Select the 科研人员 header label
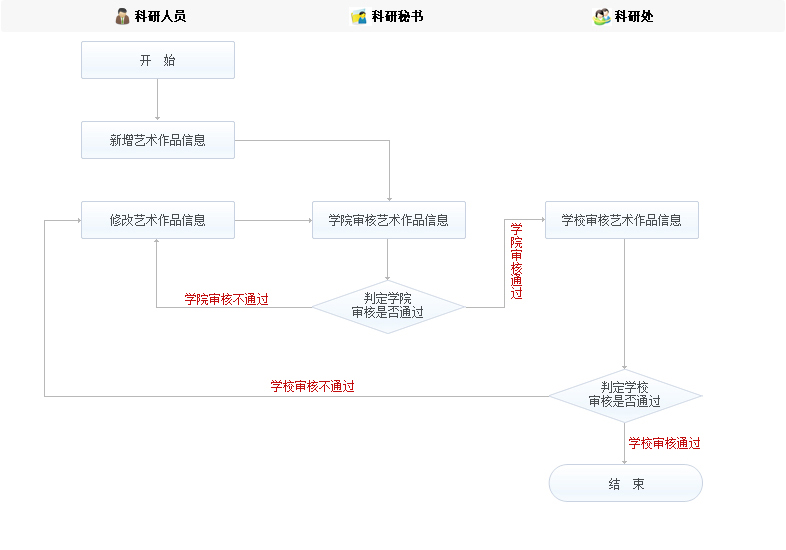This screenshot has height=550, width=786. [160, 16]
